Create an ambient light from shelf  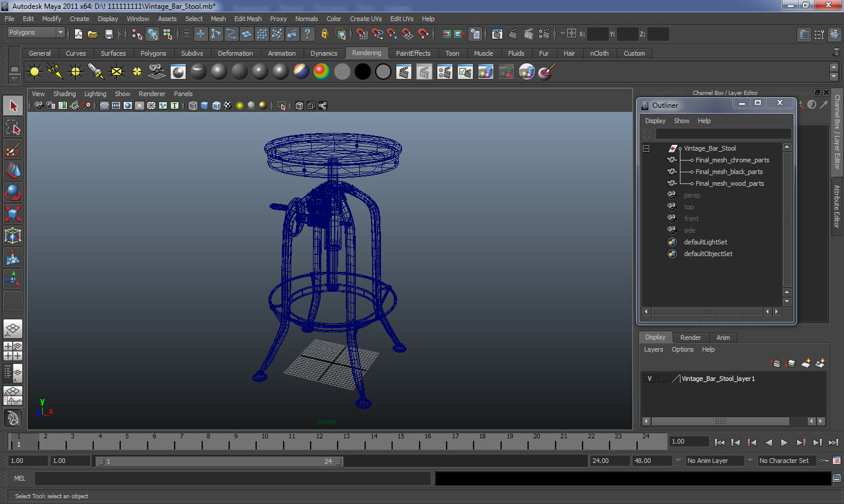point(35,72)
